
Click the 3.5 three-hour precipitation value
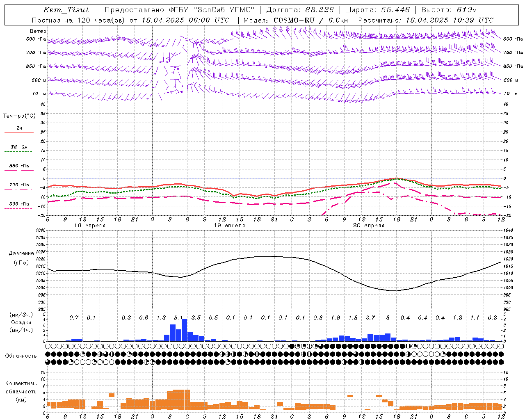pyautogui.click(x=196, y=317)
